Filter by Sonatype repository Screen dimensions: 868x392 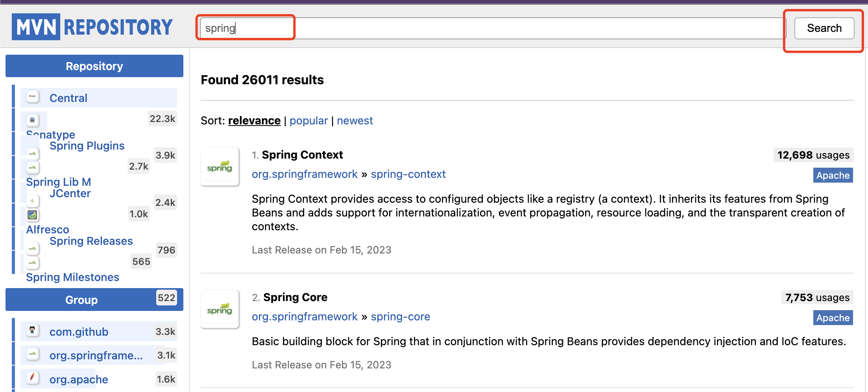click(50, 135)
